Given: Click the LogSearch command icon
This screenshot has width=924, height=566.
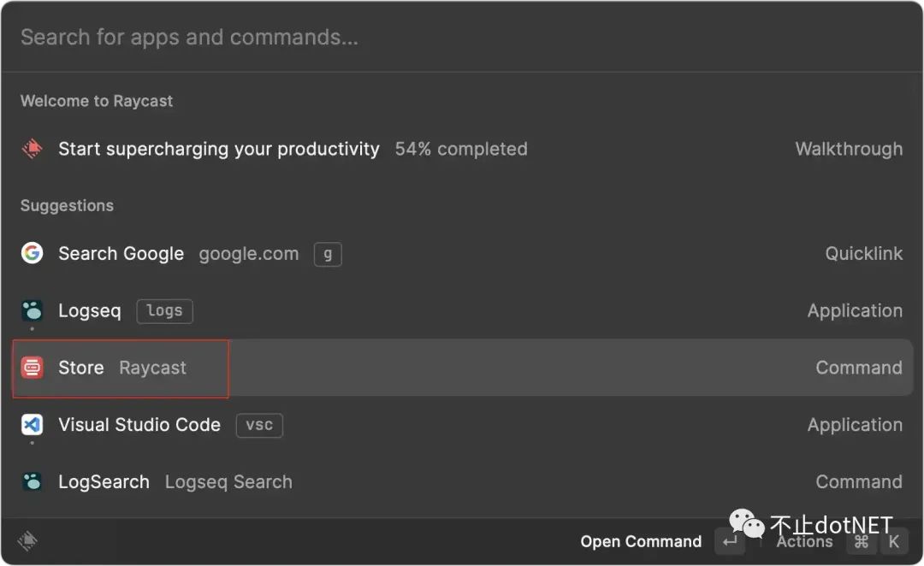Looking at the screenshot, I should [x=32, y=481].
